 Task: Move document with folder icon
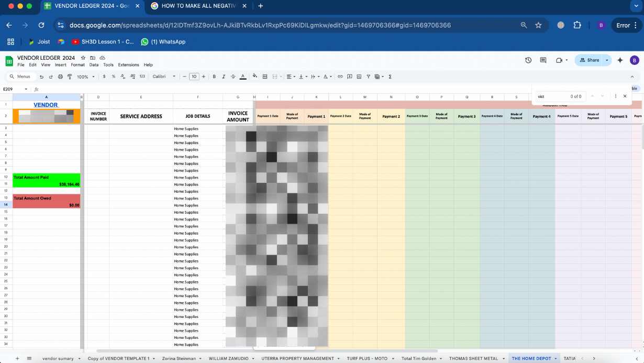[93, 58]
